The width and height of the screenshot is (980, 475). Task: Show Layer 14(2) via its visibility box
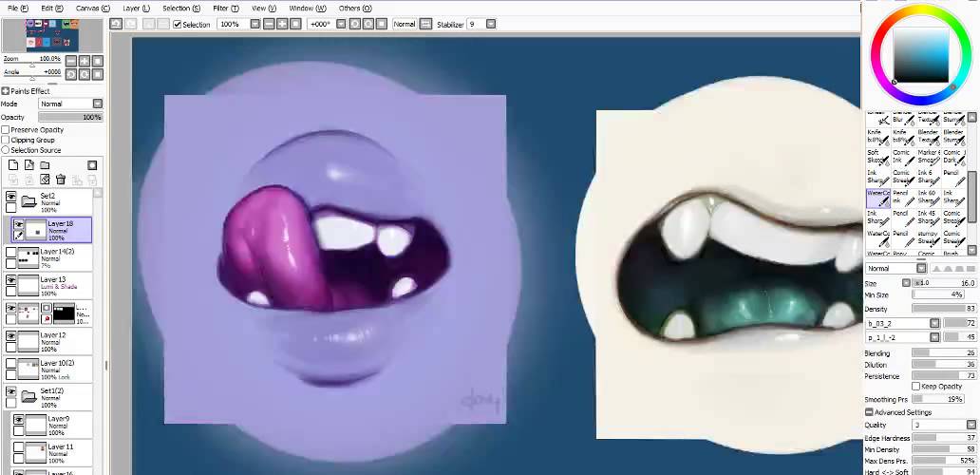point(10,252)
